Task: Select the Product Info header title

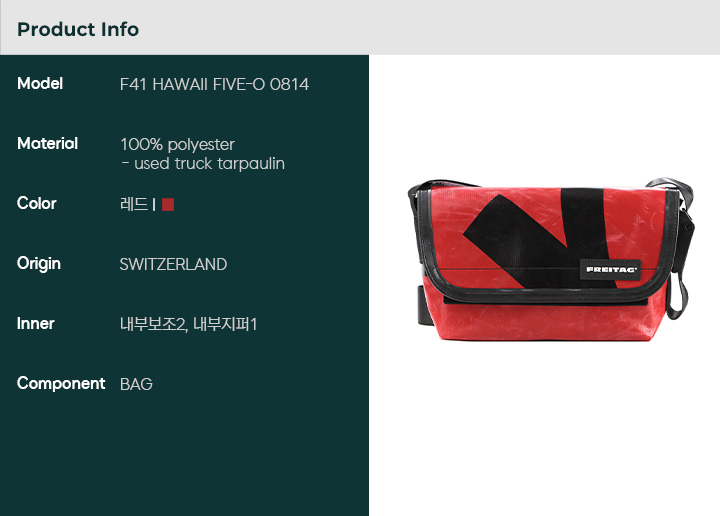Action: (78, 29)
